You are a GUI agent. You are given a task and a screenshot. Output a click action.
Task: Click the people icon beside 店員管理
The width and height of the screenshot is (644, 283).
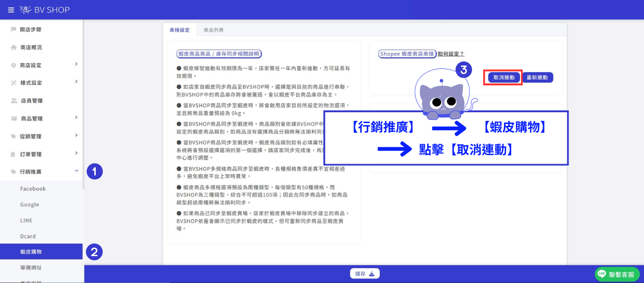coord(13,101)
